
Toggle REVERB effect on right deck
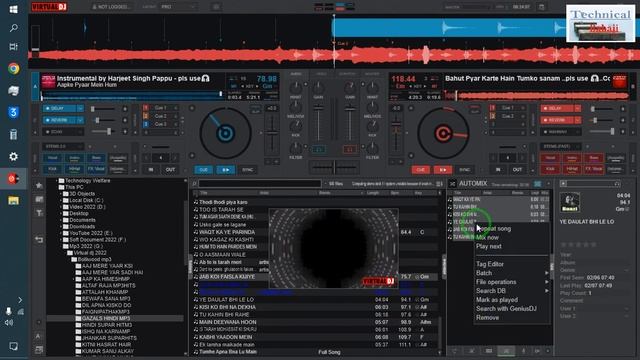[557, 120]
